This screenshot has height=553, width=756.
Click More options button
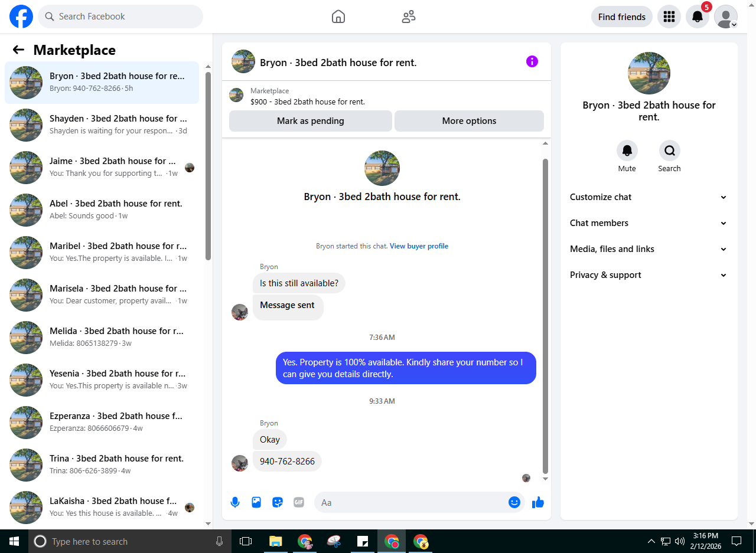tap(469, 121)
